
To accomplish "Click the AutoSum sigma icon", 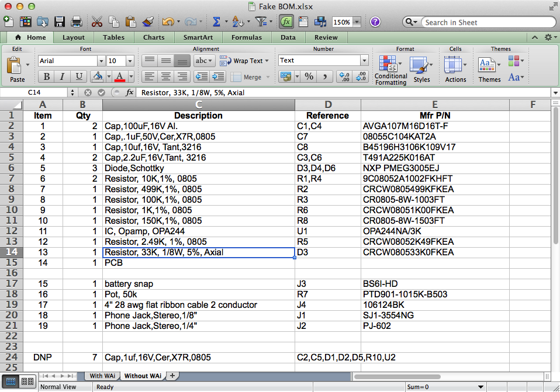I will pos(216,22).
